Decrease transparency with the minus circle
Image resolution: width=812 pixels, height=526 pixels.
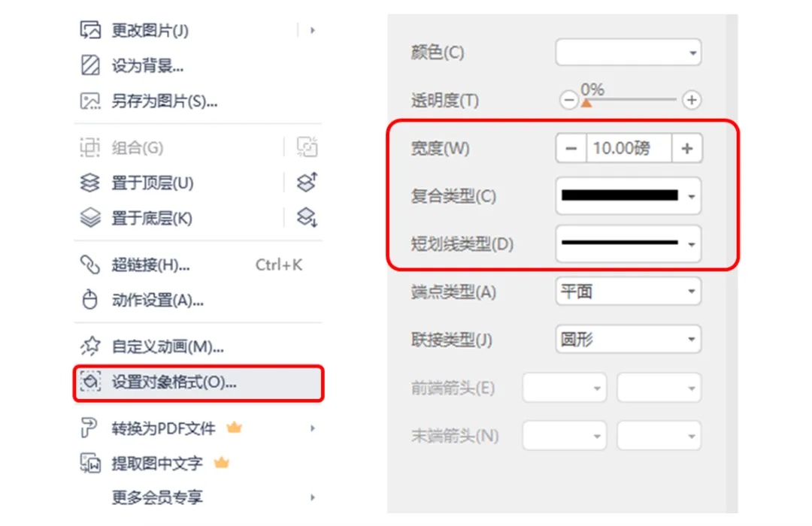click(568, 100)
